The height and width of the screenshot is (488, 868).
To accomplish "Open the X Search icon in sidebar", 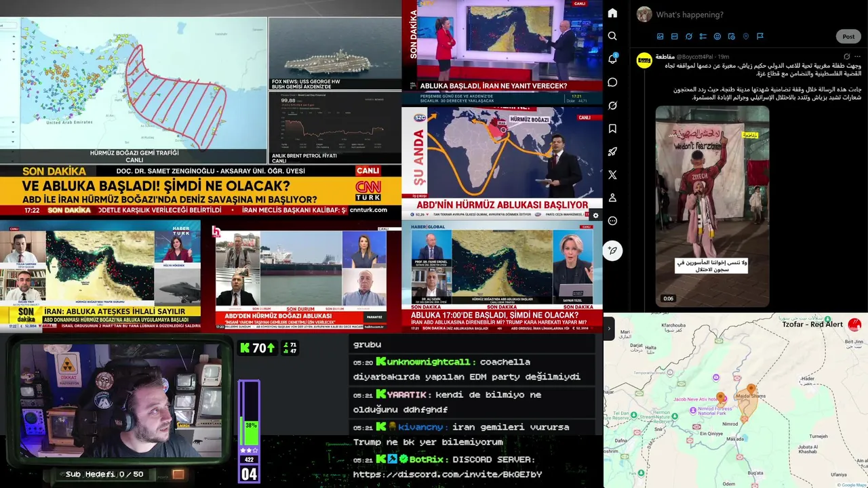I will click(x=612, y=36).
